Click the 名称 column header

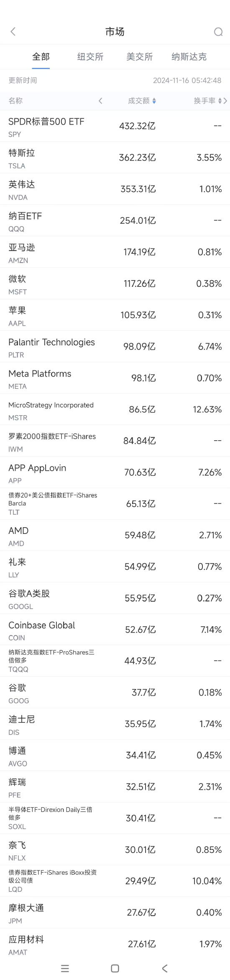15,101
